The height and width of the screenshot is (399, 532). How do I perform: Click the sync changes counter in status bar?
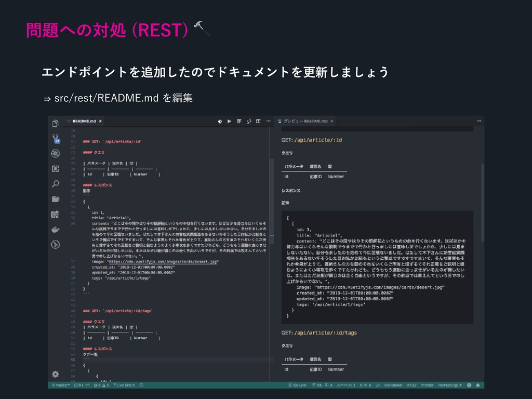82,385
